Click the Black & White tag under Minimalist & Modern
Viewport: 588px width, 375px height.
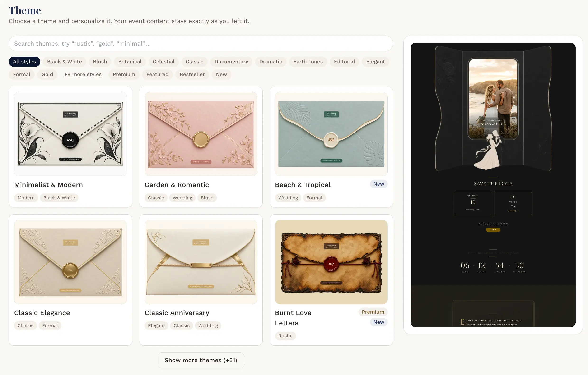point(59,198)
